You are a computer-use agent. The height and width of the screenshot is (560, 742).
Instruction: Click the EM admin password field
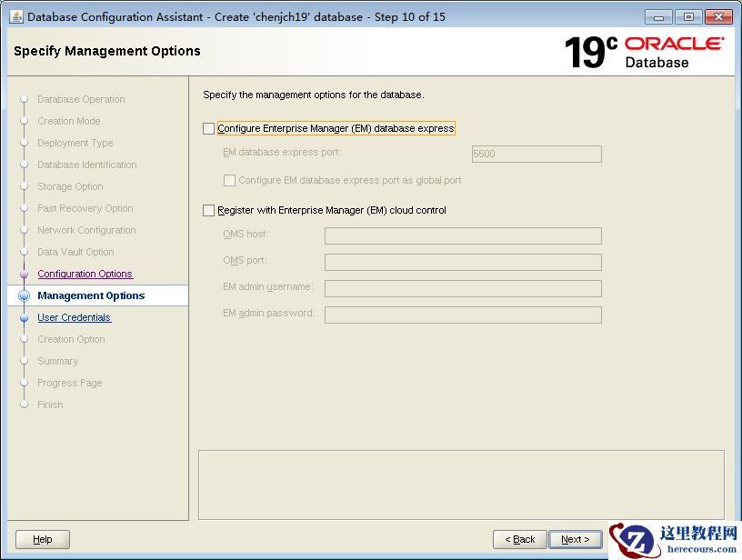click(463, 315)
